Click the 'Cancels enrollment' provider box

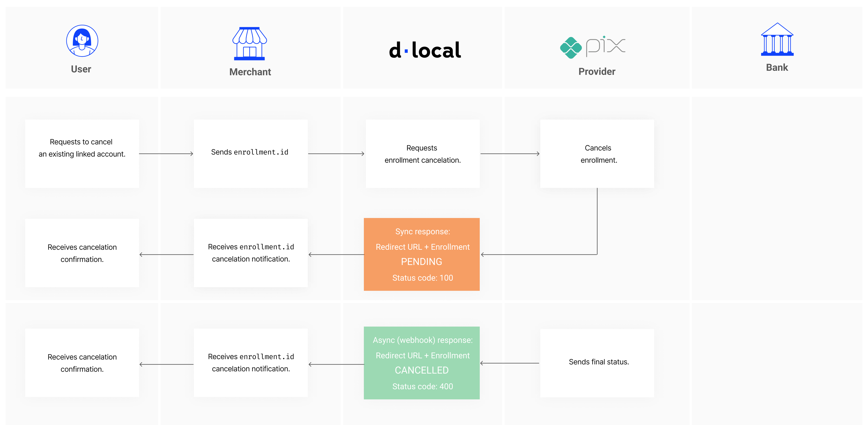(597, 153)
